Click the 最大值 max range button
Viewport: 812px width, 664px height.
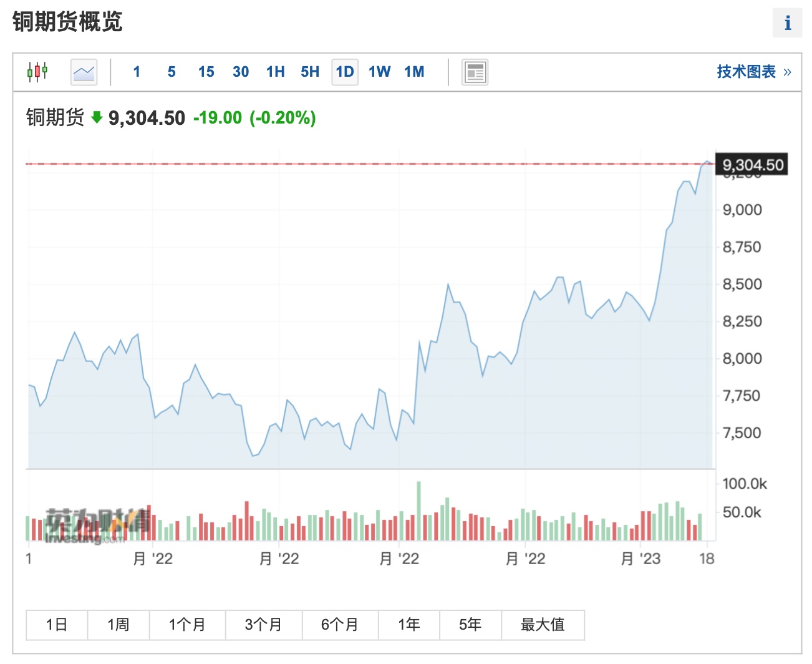pos(543,625)
